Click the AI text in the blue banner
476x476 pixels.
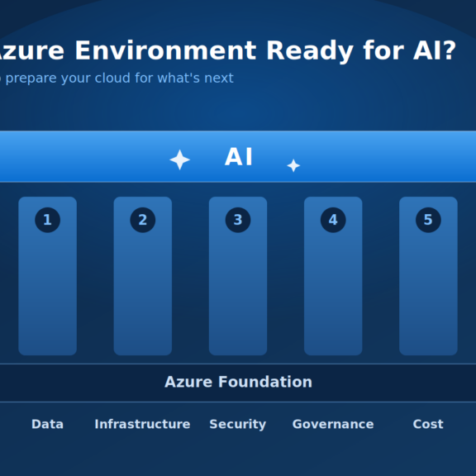(238, 157)
